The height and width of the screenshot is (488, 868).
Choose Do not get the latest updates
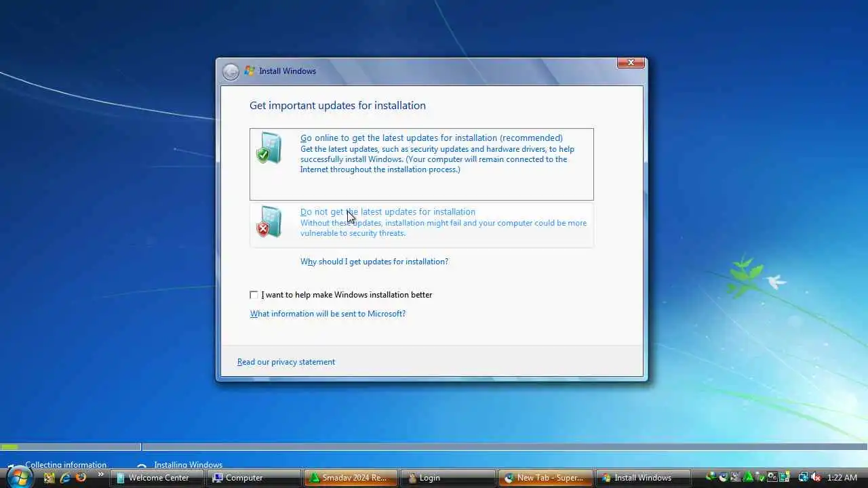421,224
